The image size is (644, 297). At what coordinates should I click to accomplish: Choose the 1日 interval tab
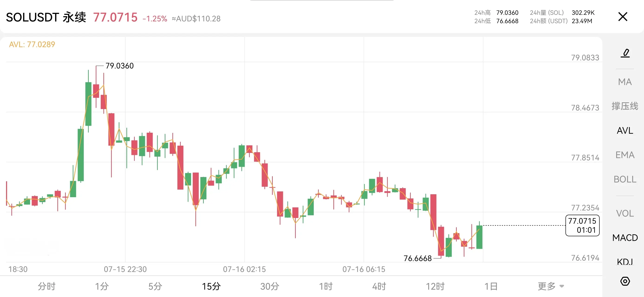point(491,286)
